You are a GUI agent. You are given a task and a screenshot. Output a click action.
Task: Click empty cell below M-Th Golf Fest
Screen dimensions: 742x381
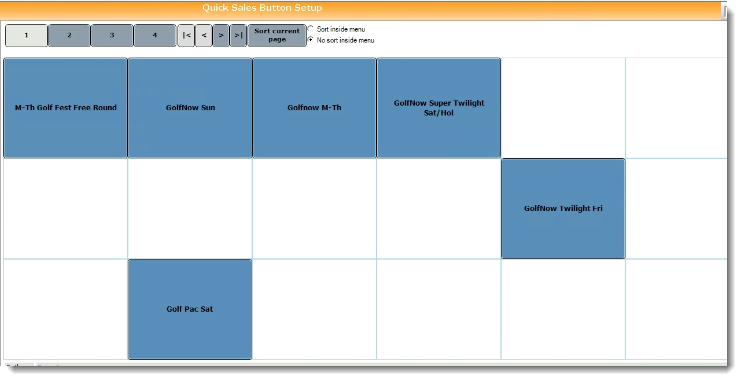65,209
